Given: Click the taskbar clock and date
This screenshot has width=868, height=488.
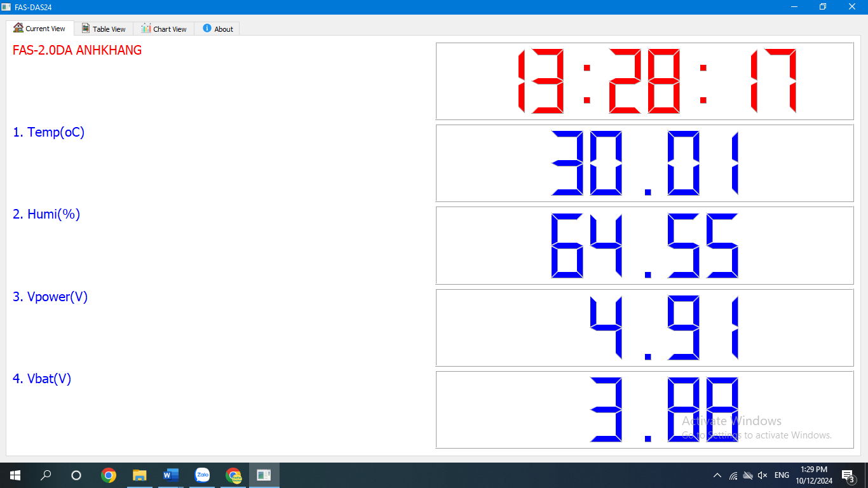Looking at the screenshot, I should pyautogui.click(x=813, y=475).
